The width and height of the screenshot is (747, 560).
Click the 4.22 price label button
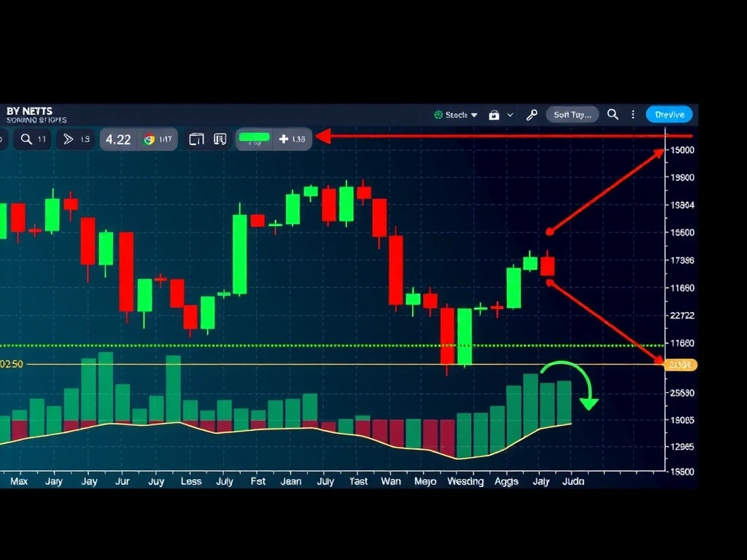[118, 139]
